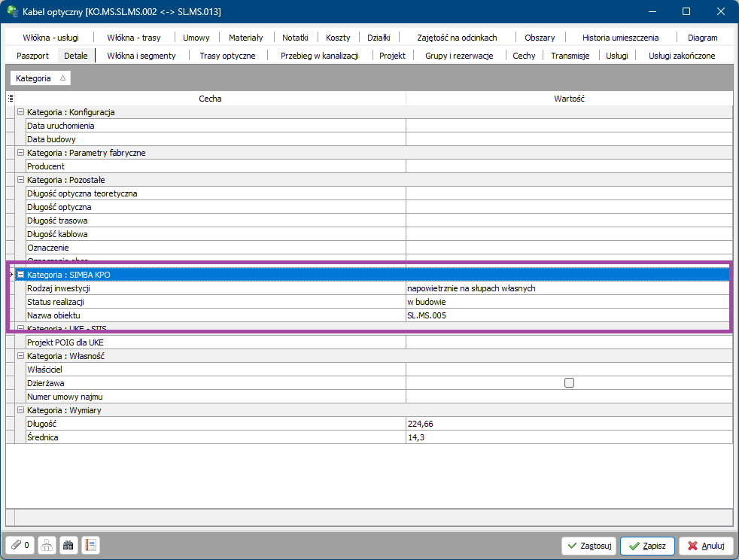Collapse the Własność category group
The width and height of the screenshot is (739, 560).
point(21,356)
